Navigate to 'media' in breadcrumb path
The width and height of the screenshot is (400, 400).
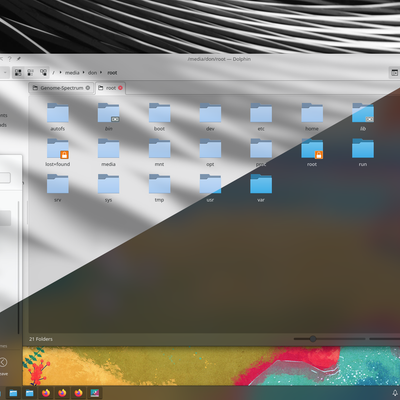[72, 73]
